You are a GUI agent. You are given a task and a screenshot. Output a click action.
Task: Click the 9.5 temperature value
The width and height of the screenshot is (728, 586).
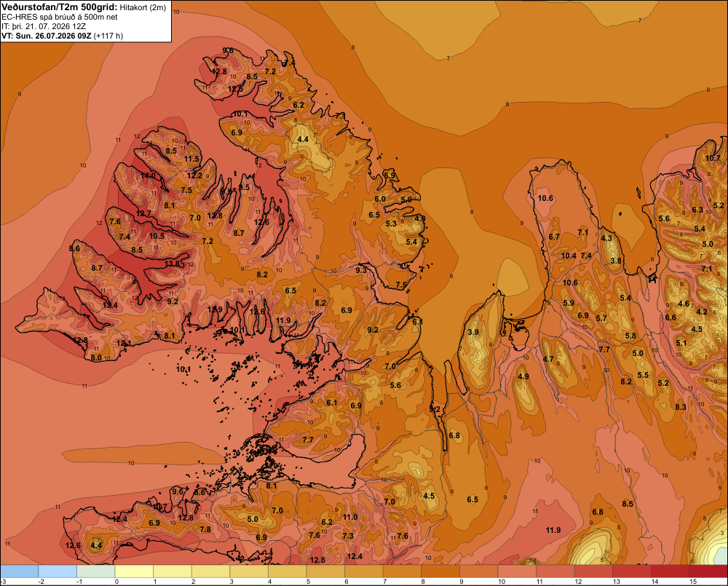pos(244,187)
